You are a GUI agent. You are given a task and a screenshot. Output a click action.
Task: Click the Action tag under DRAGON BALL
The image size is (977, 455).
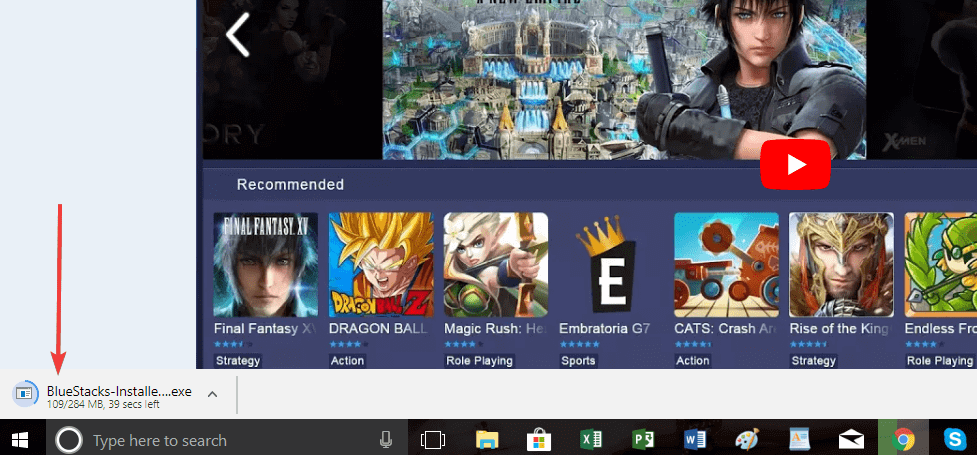347,361
